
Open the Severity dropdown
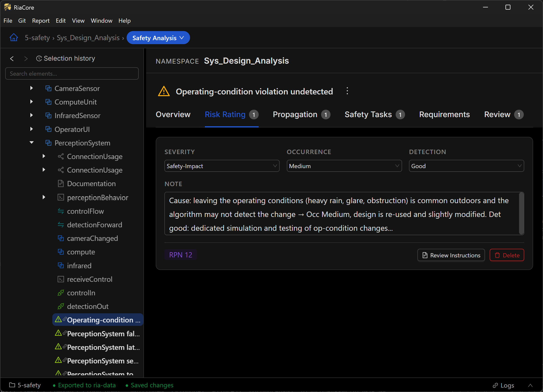(222, 166)
